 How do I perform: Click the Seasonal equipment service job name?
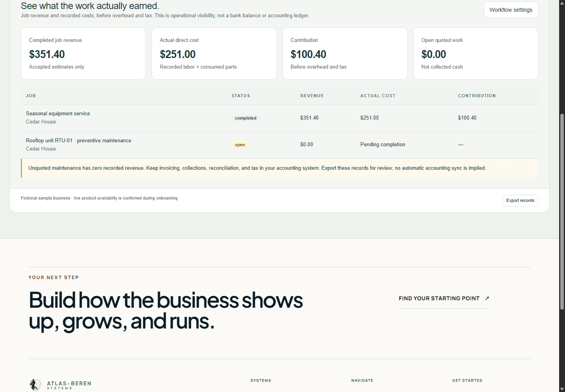[58, 113]
